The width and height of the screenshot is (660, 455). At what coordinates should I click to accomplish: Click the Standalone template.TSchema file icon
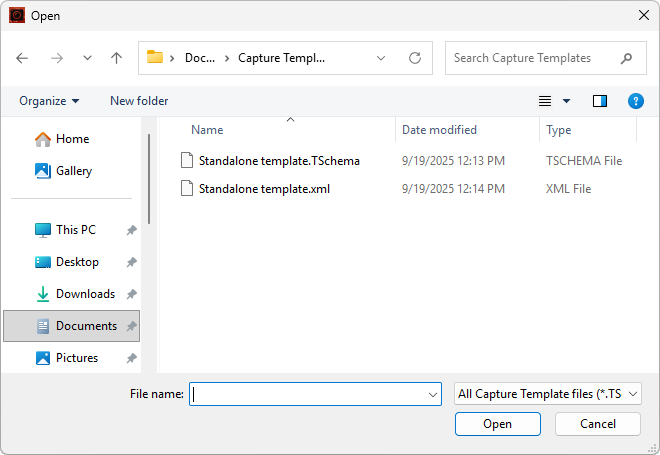tap(187, 160)
